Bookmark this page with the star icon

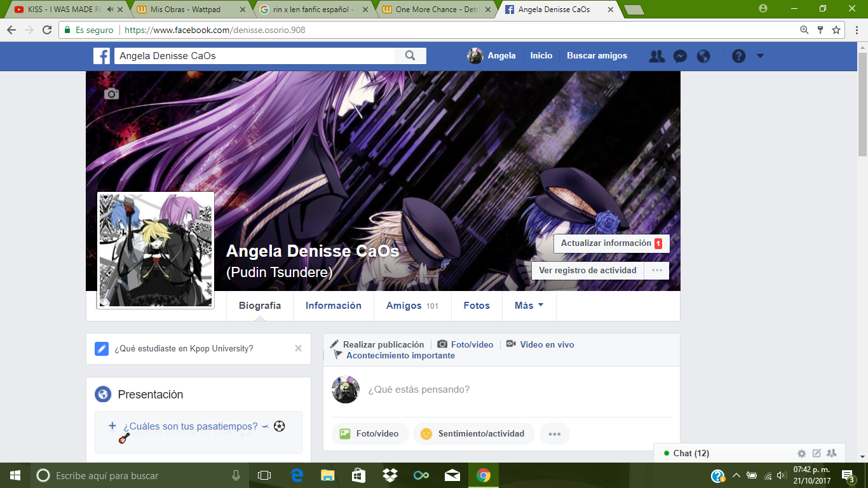(836, 30)
